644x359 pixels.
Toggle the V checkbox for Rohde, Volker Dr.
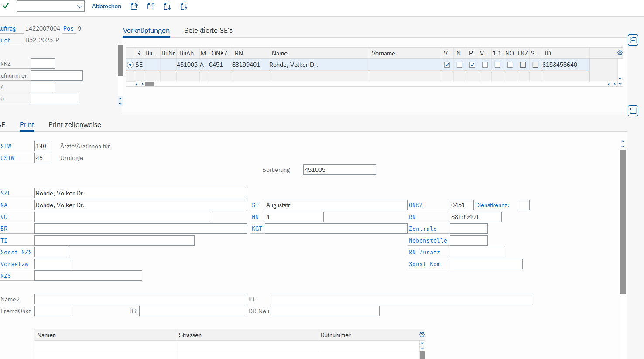click(447, 65)
